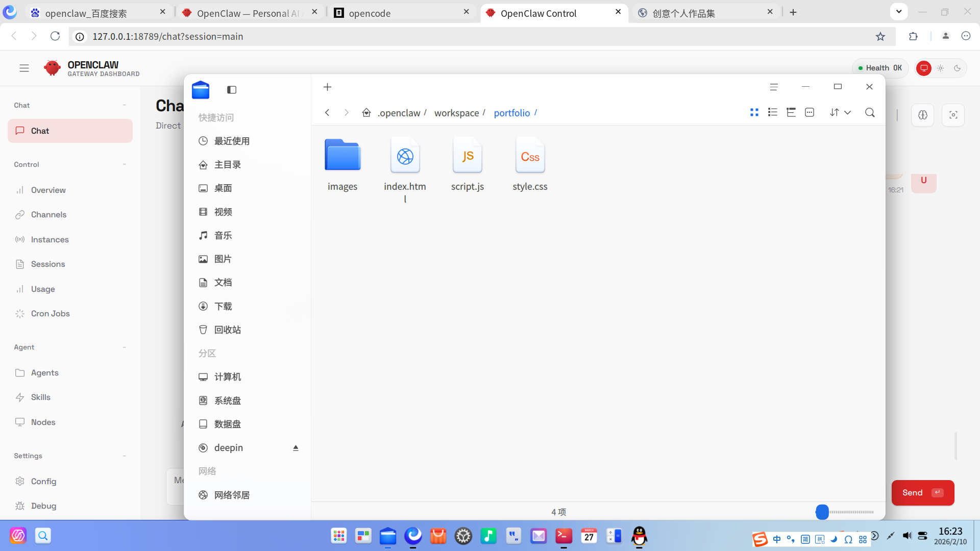Click the Send button

coord(922,492)
